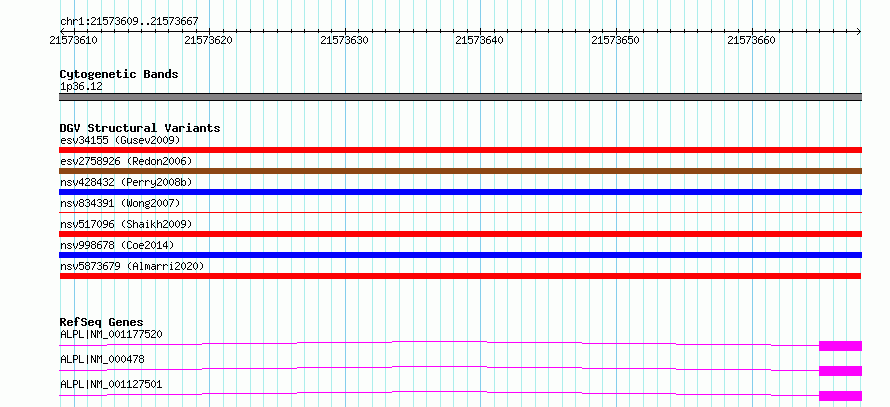Click ruler position label 21573610

(74, 40)
